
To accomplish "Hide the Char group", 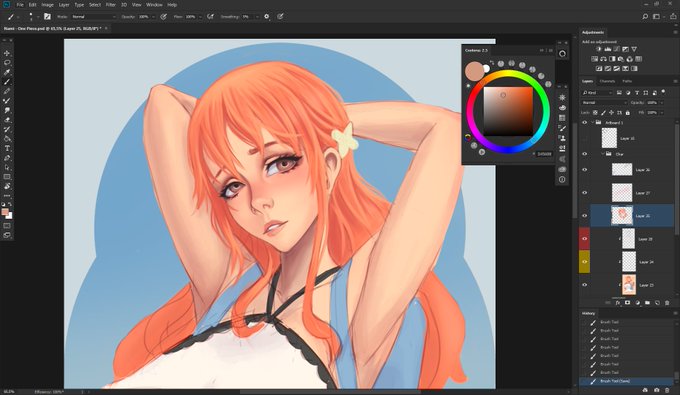I will (x=585, y=154).
